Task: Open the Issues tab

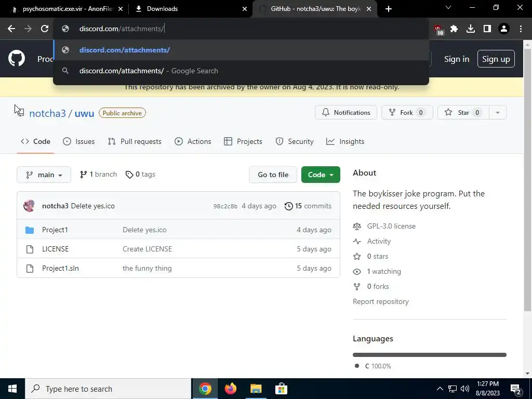Action: (x=79, y=141)
